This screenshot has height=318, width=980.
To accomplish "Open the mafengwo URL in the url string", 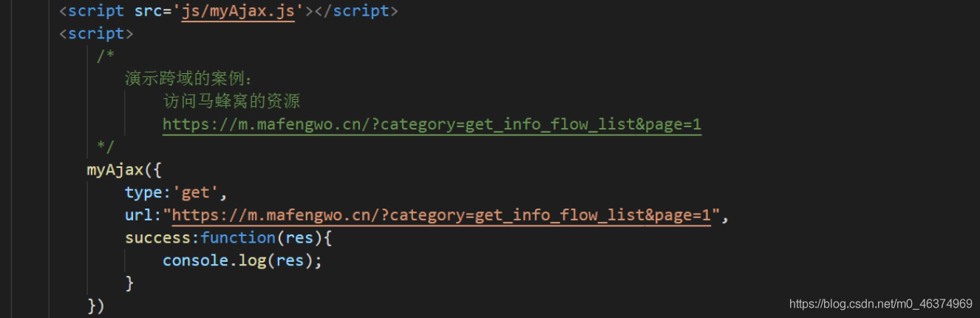I will [x=441, y=215].
